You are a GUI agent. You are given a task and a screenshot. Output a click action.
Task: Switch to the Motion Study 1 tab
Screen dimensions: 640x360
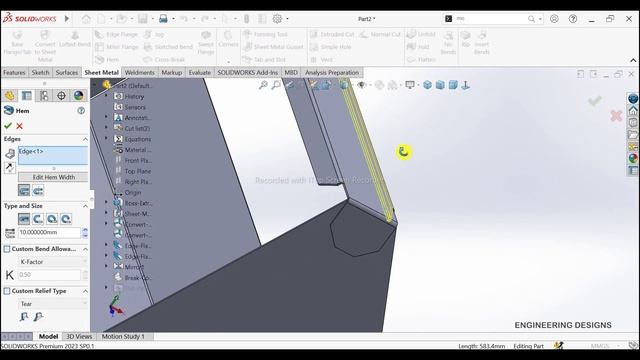coord(123,336)
